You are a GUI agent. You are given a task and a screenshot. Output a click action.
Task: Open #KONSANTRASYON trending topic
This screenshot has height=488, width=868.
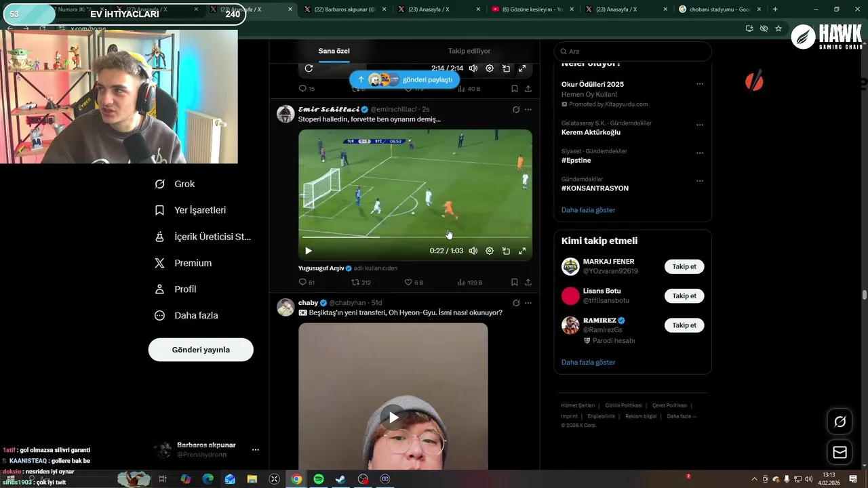pyautogui.click(x=595, y=188)
